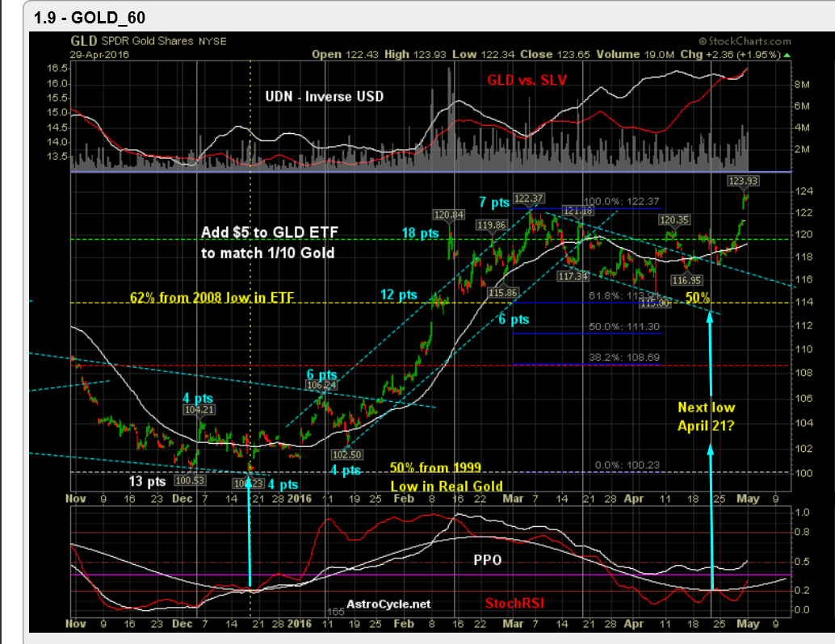835x644 pixels.
Task: Click the 'UDN - Inverse USD' label
Action: [325, 96]
